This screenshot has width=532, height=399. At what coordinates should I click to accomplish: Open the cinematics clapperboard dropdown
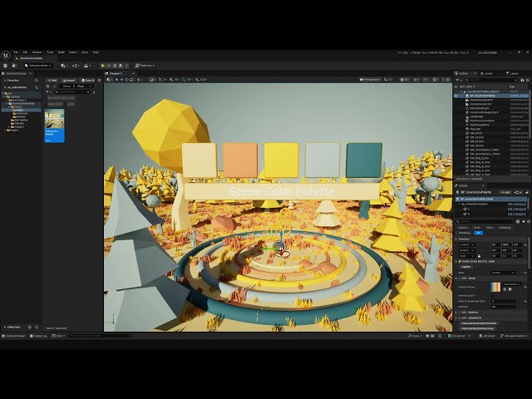click(87, 66)
